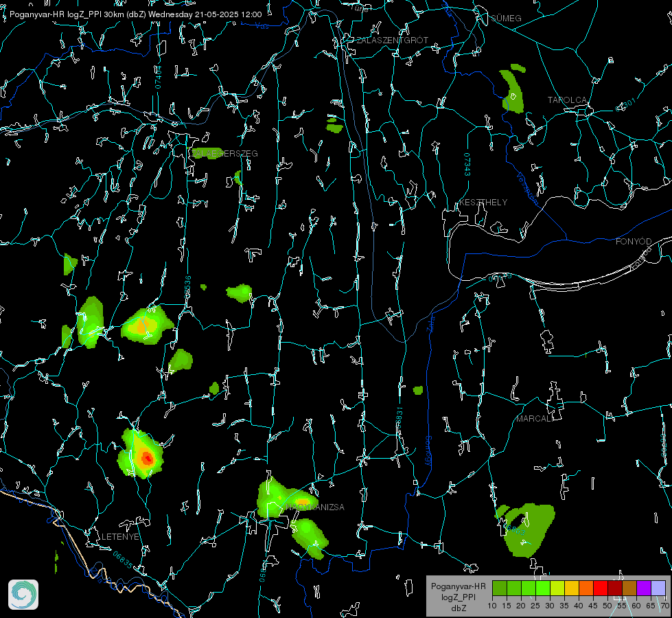Click the SÜMEG city label
This screenshot has height=618, width=672.
[506, 18]
